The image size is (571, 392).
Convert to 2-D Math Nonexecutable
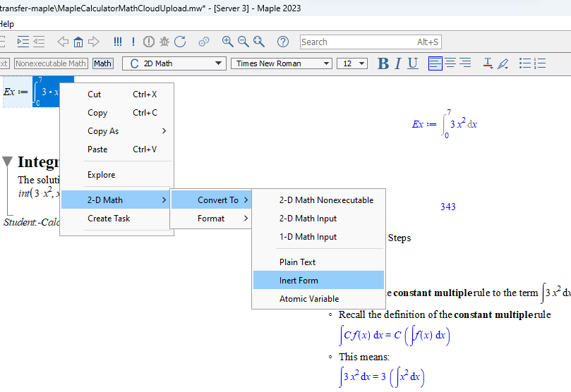[x=318, y=200]
